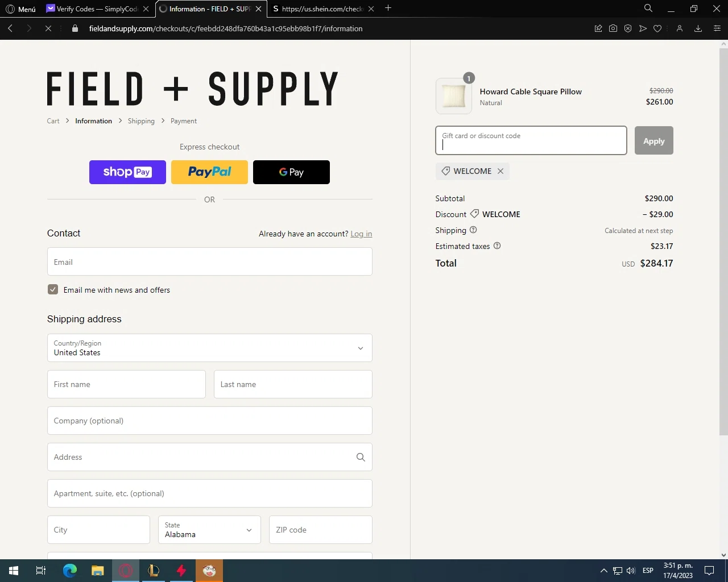
Task: Click the ESP language indicator
Action: click(648, 571)
